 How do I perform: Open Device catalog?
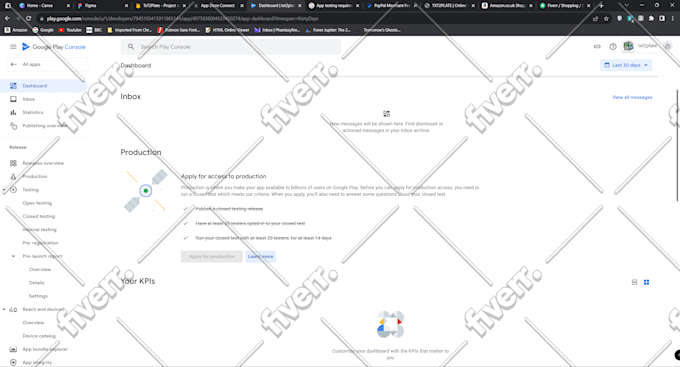pos(39,336)
